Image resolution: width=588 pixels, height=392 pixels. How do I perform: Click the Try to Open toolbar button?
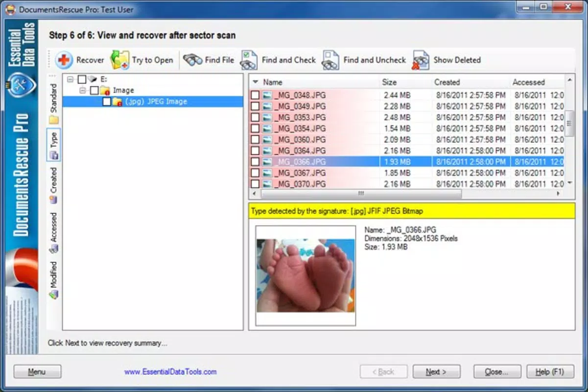(x=142, y=60)
